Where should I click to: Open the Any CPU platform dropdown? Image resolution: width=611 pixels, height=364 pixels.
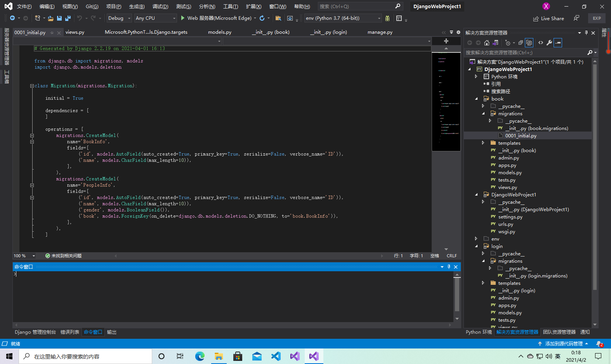(x=155, y=18)
